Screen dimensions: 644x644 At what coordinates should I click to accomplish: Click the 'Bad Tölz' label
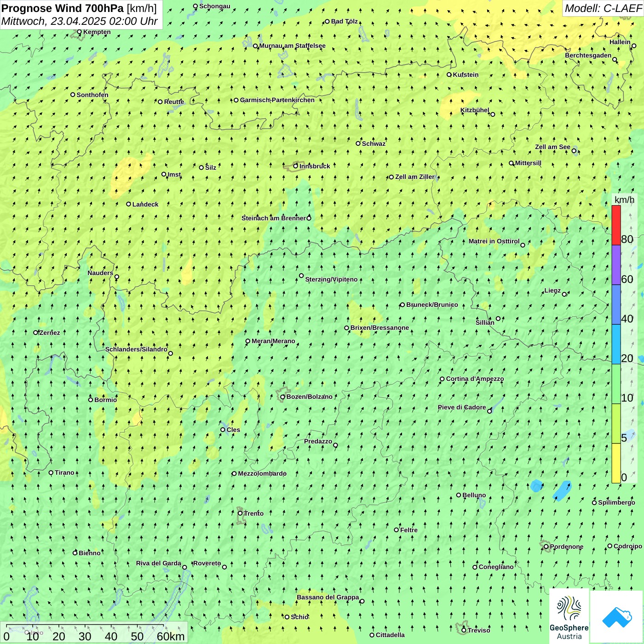[x=345, y=21]
